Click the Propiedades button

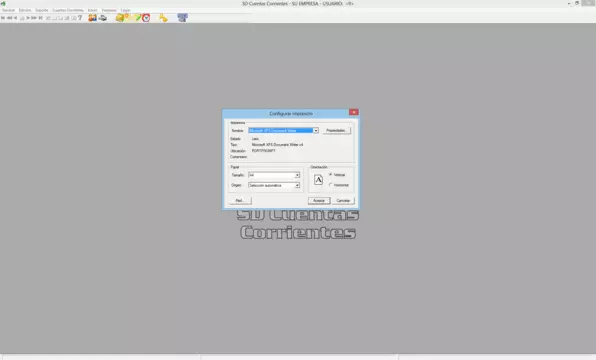tap(336, 130)
